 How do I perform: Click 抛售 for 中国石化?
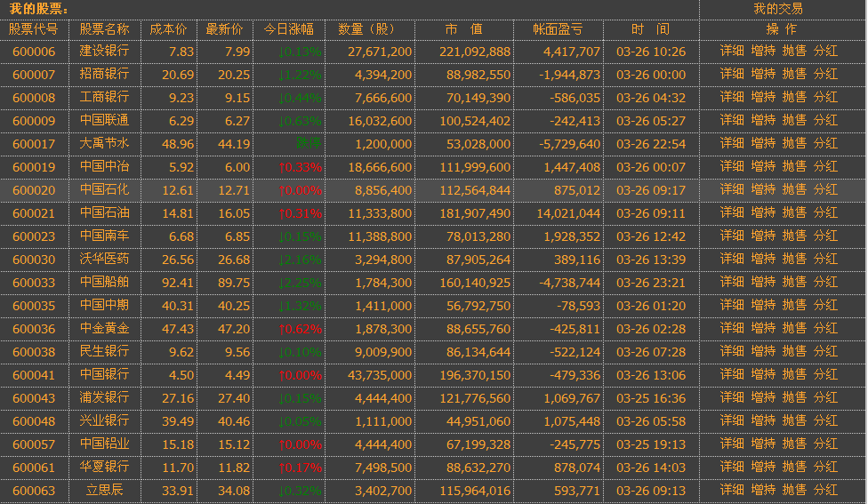click(x=794, y=190)
